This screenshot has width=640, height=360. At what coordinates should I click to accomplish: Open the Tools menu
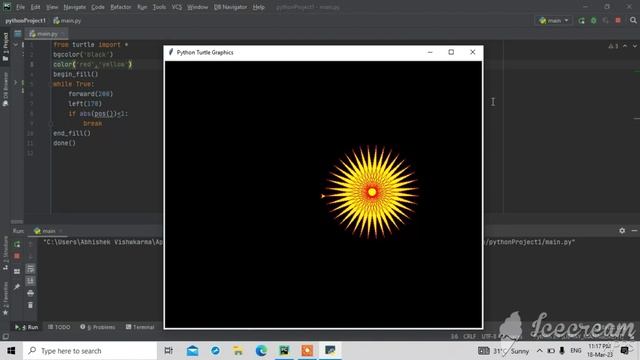[x=160, y=7]
